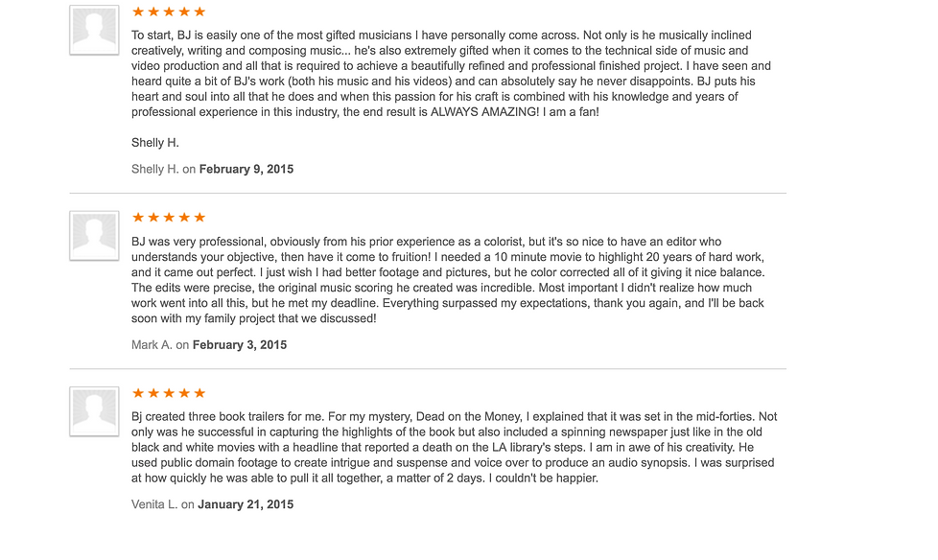Click the Shelly H. signature under review text

click(x=155, y=143)
